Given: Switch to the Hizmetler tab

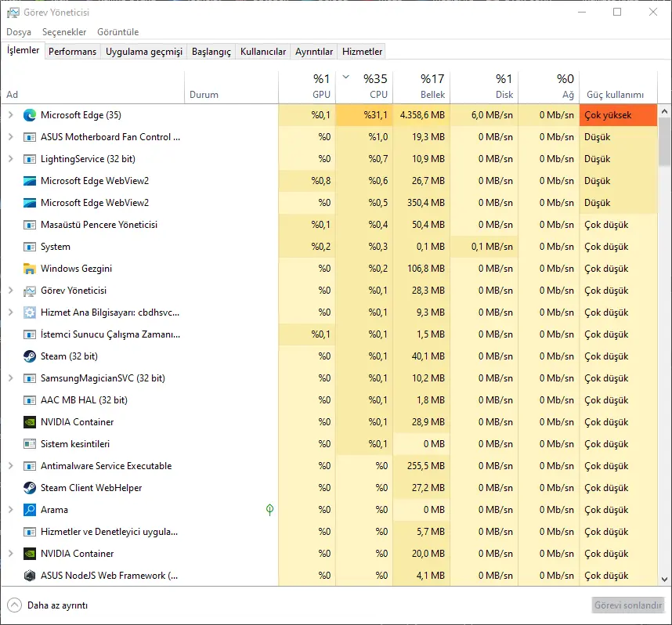Looking at the screenshot, I should pos(362,52).
